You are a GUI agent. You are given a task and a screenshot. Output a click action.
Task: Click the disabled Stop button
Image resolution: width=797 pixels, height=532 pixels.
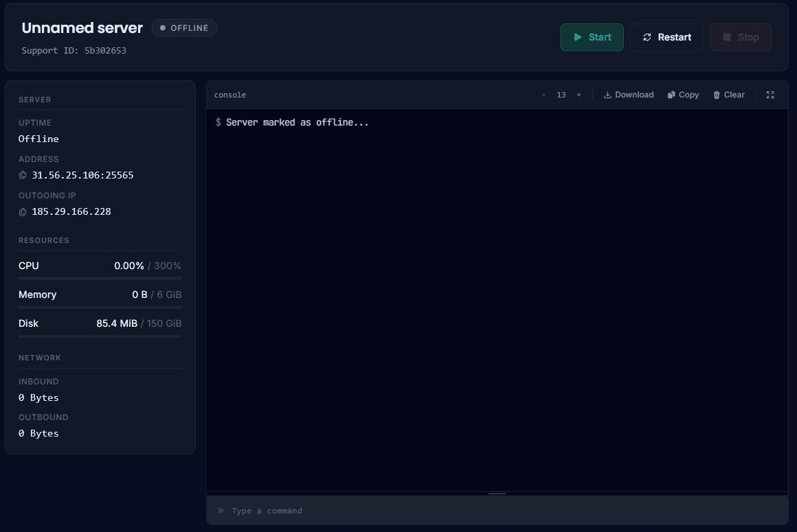pos(741,37)
